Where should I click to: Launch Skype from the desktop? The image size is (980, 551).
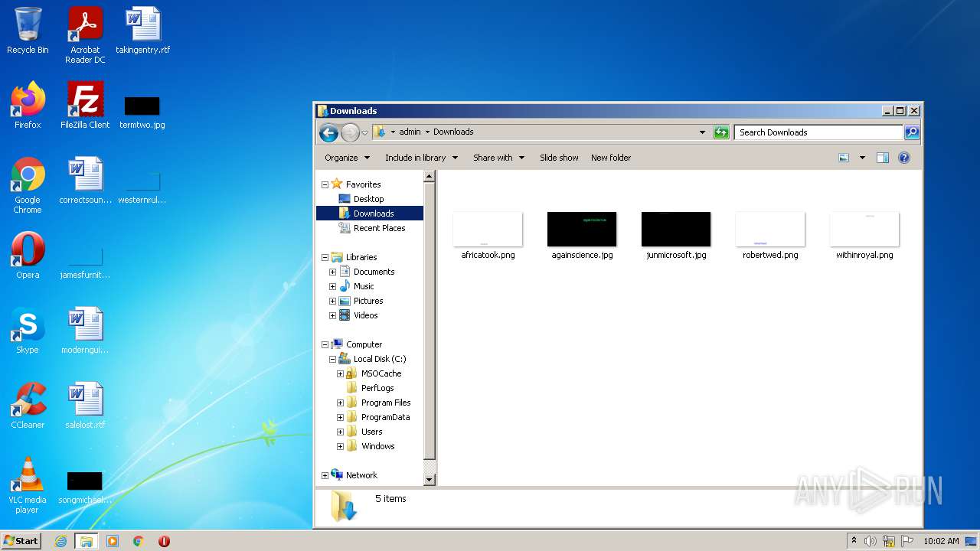pyautogui.click(x=28, y=331)
